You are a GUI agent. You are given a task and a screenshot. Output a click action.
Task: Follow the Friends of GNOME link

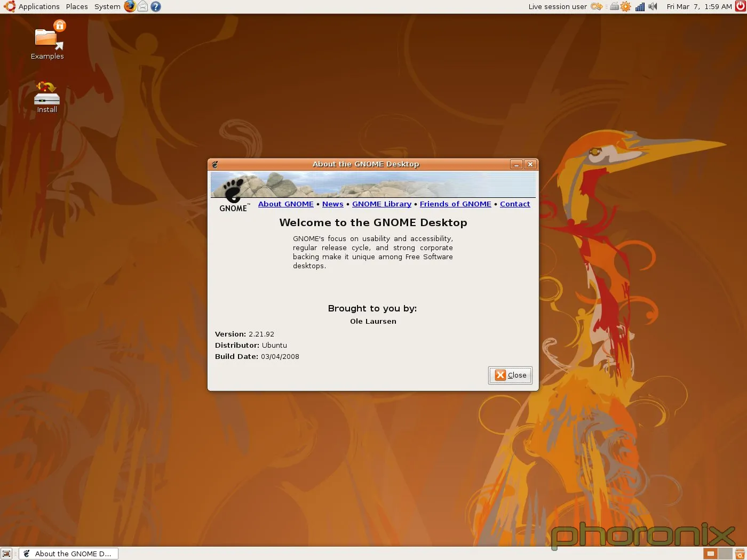click(x=456, y=204)
